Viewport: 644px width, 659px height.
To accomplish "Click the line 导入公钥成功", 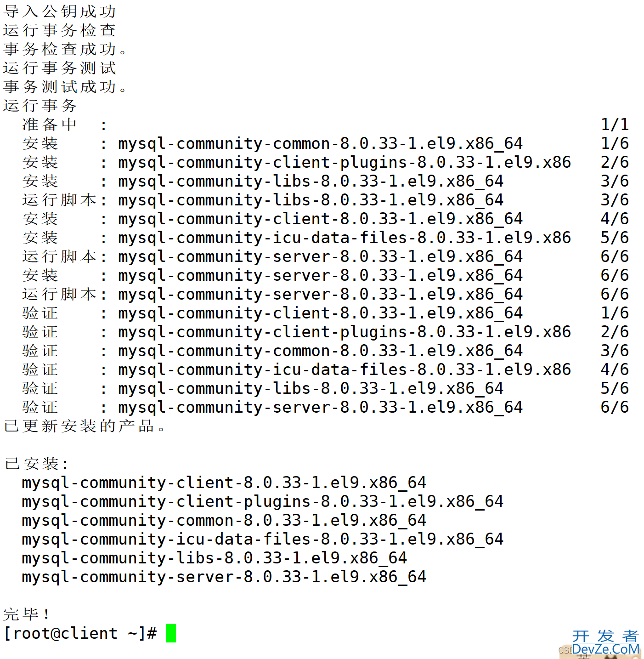I will pyautogui.click(x=60, y=11).
